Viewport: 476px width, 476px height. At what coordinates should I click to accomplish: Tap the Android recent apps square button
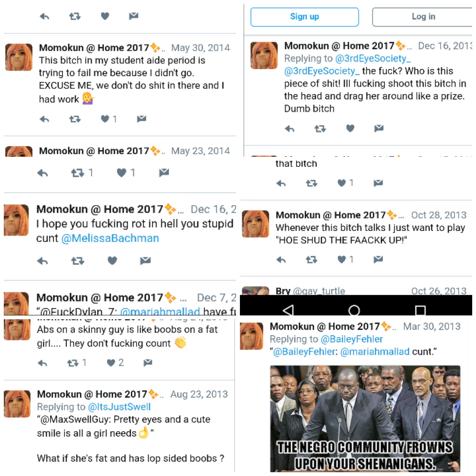(420, 310)
